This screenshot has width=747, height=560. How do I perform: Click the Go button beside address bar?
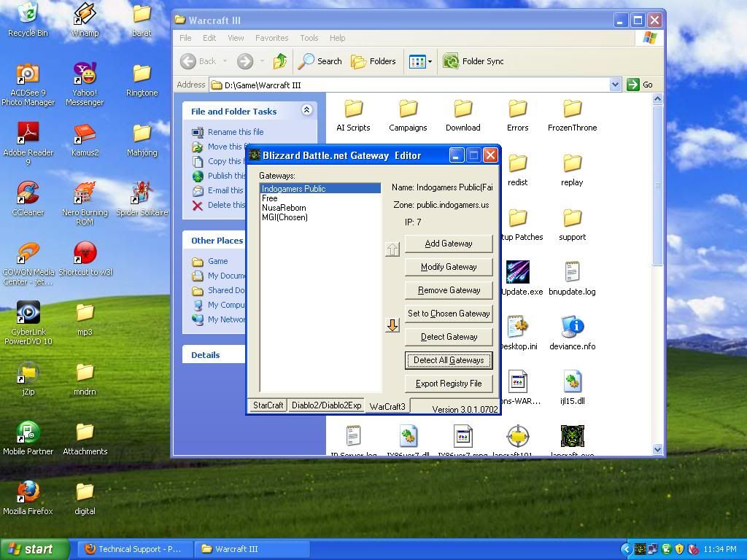click(x=640, y=85)
